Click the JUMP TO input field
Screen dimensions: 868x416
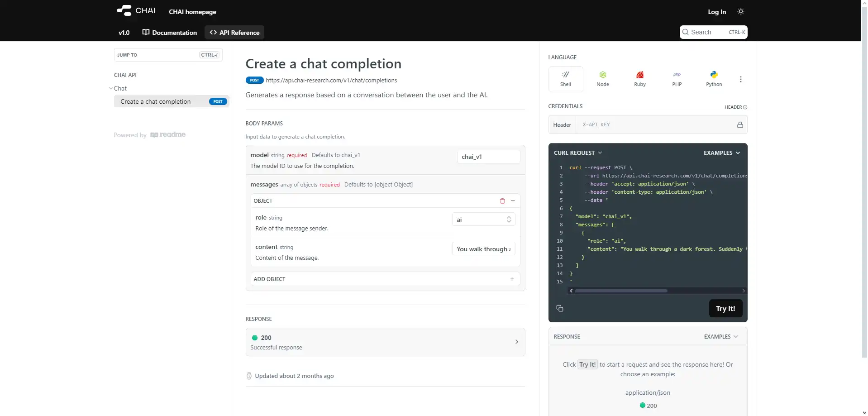[168, 55]
